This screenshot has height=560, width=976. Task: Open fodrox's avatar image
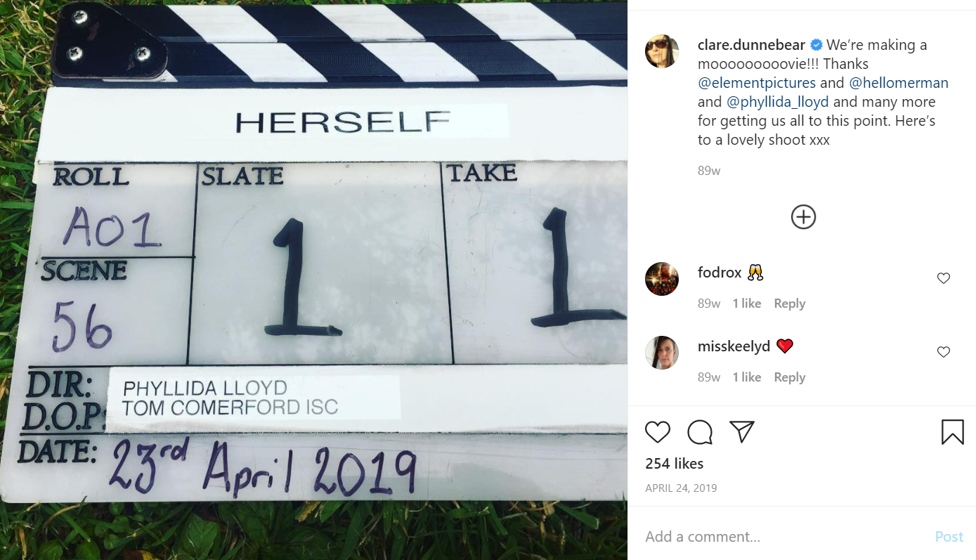(662, 279)
